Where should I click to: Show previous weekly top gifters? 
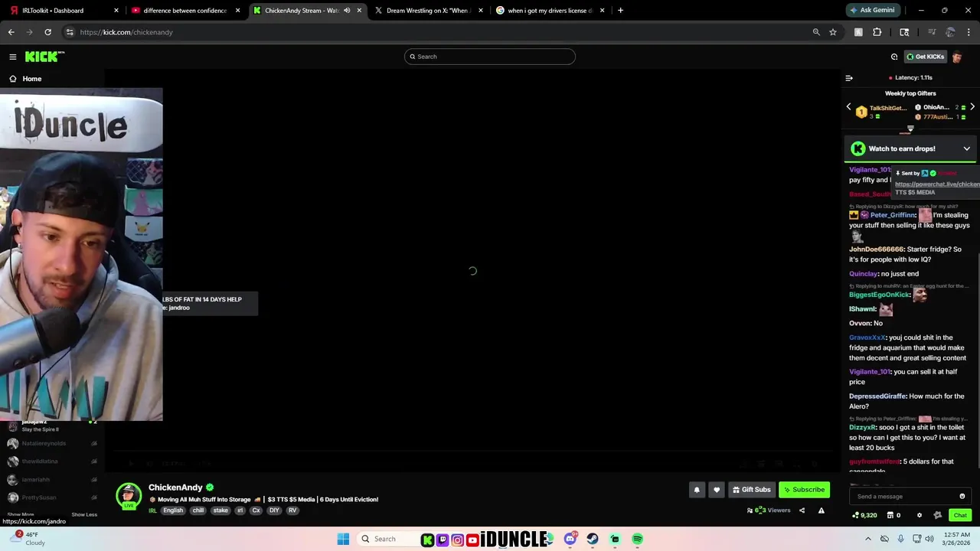848,107
